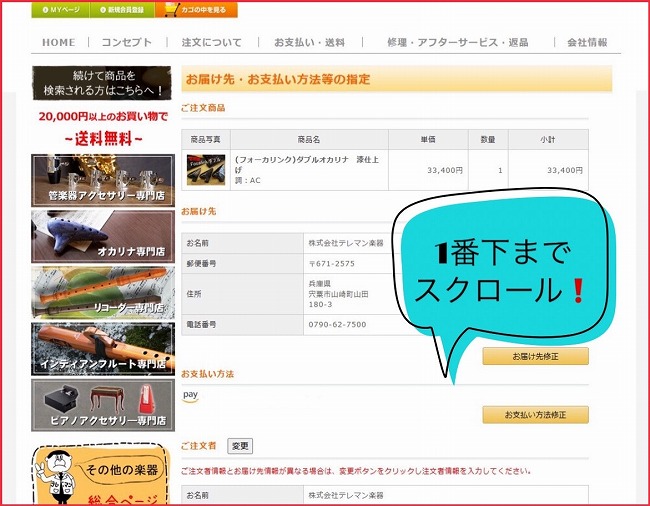650x506 pixels.
Task: Click the 続けて商品を検索 banner
Action: click(x=102, y=83)
